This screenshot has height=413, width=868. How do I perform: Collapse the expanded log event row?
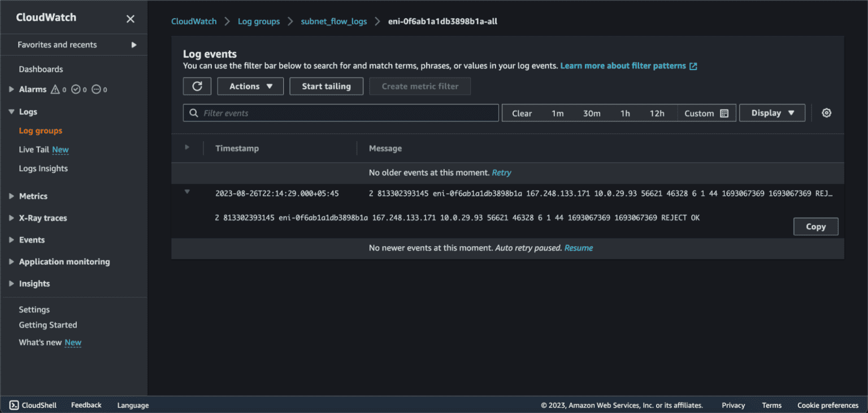(x=186, y=192)
